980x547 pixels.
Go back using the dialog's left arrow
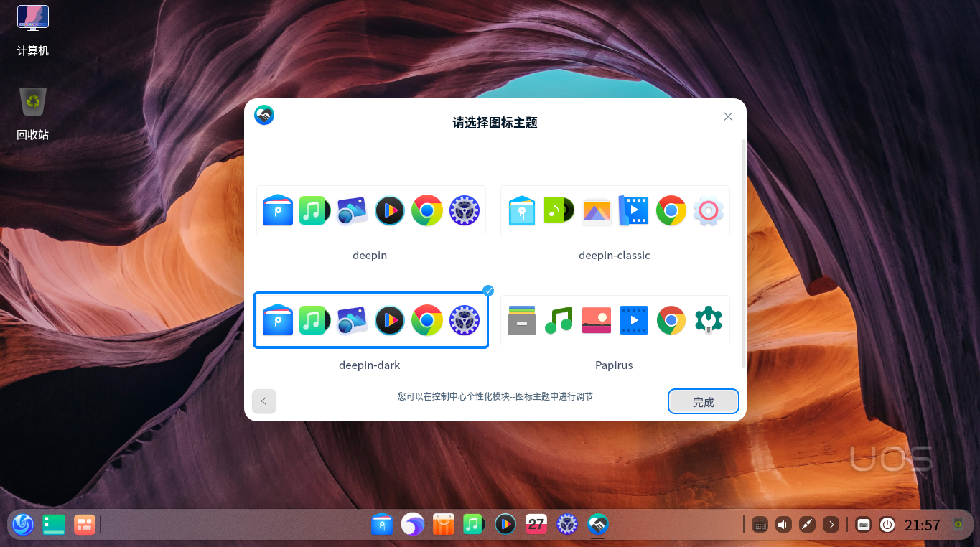tap(263, 401)
